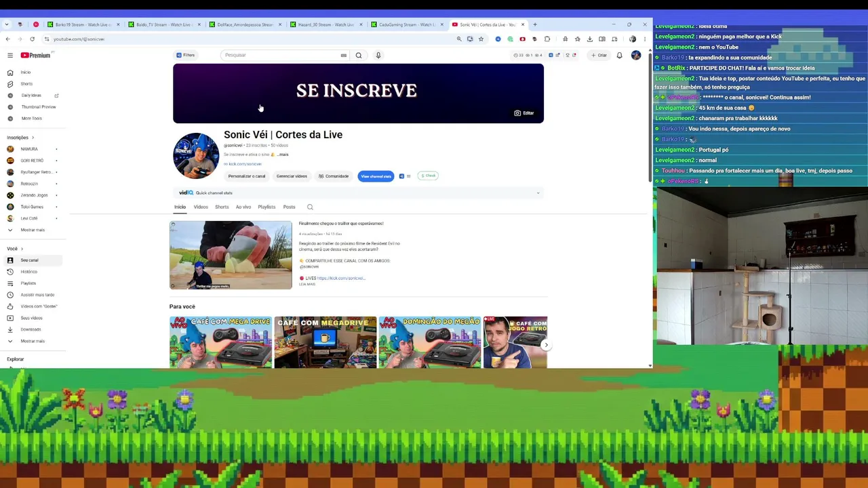Open the account avatar menu in YouTube header
The height and width of the screenshot is (488, 868).
636,55
